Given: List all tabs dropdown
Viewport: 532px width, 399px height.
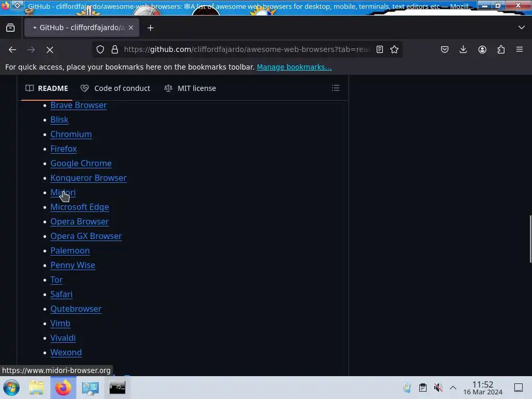Looking at the screenshot, I should (x=522, y=28).
